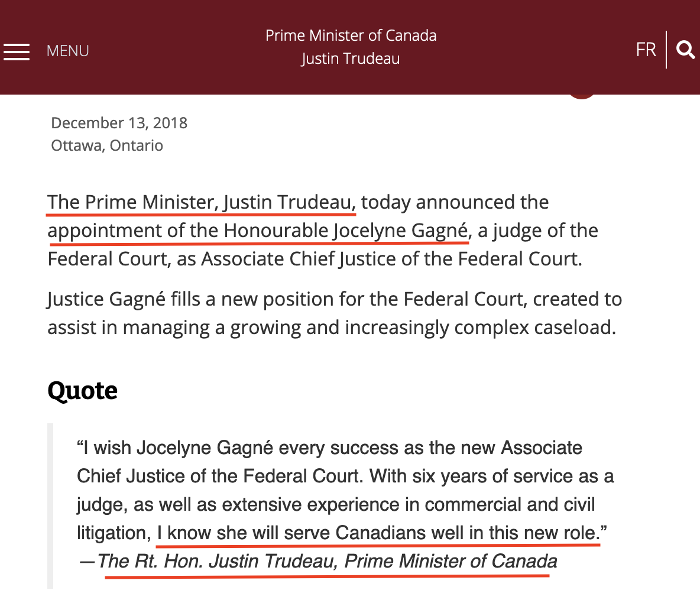700x616 pixels.
Task: Click the Quote section heading
Action: pyautogui.click(x=83, y=391)
